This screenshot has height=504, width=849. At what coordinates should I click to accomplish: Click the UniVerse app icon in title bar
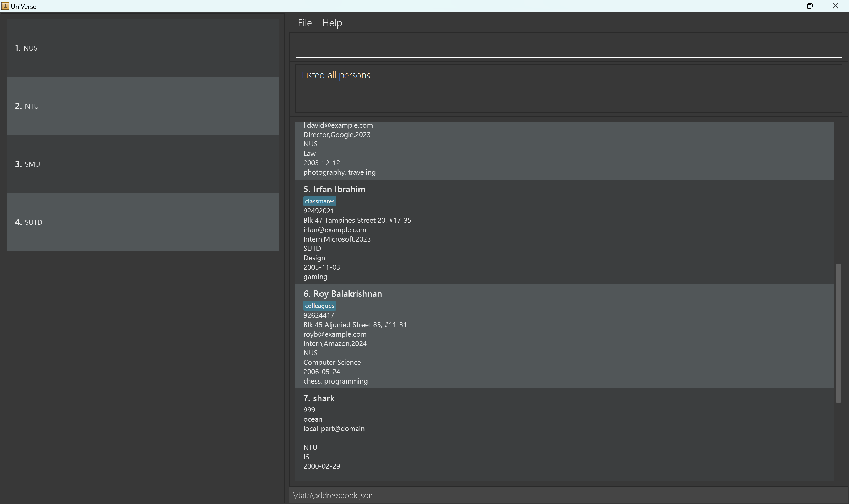pyautogui.click(x=5, y=6)
